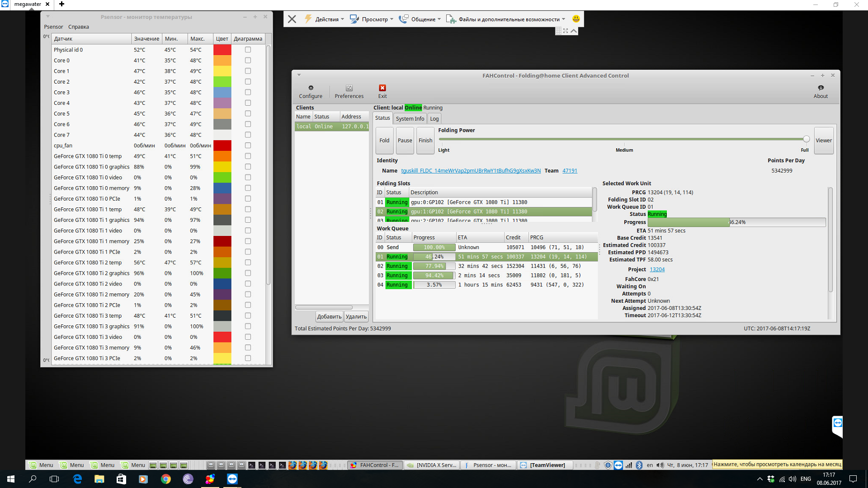Click TeamViewer toolbar close X icon
This screenshot has width=868, height=488.
coord(292,19)
